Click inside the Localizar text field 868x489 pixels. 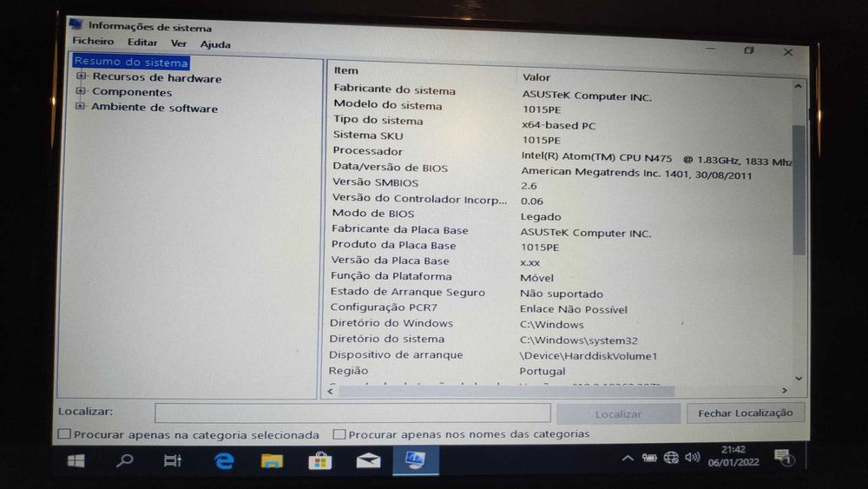(x=352, y=413)
